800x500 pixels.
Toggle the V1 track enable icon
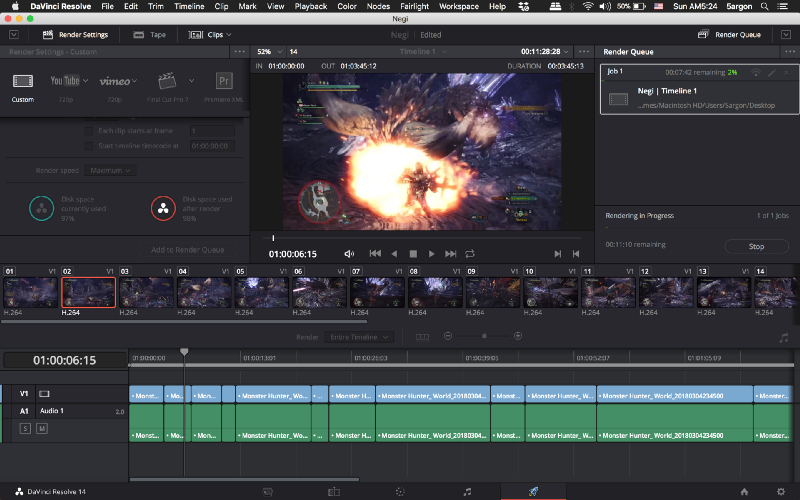point(44,394)
